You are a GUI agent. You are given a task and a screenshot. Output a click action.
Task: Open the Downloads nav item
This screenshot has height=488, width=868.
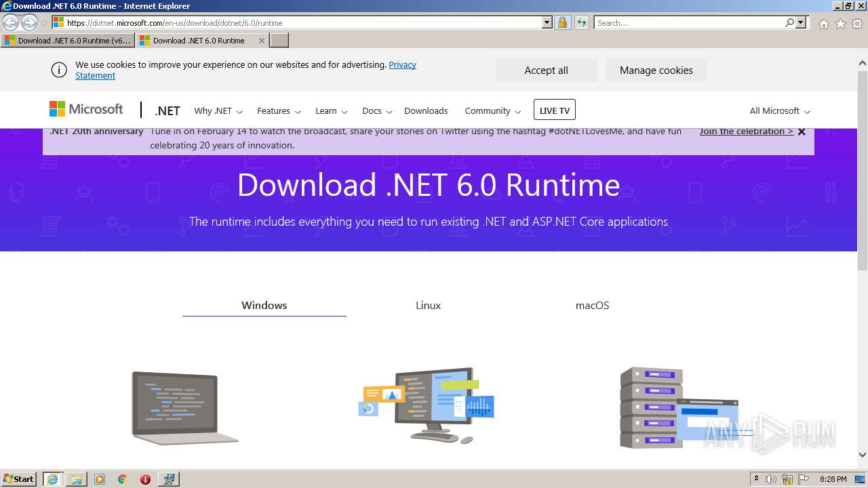tap(426, 110)
